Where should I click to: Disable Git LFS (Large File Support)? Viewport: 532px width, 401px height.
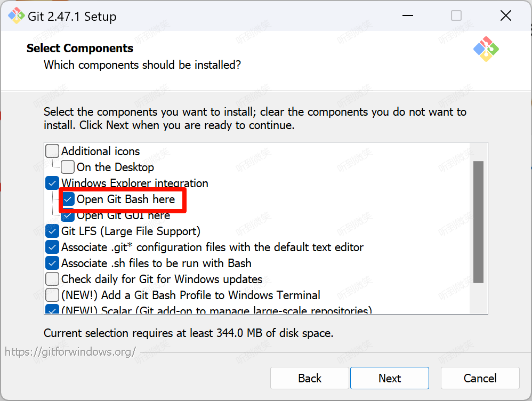pos(52,231)
